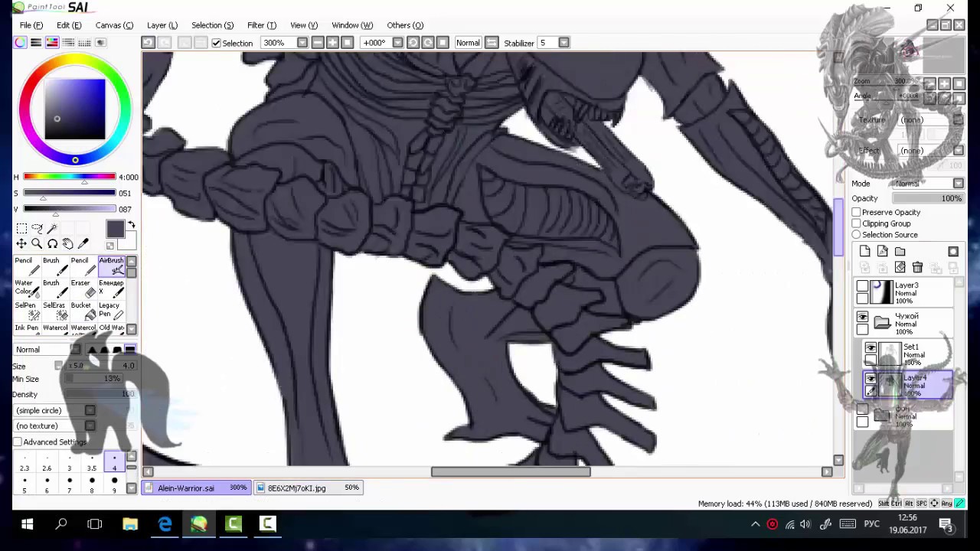This screenshot has width=980, height=551.
Task: Enable Clipping Group
Action: (x=857, y=223)
